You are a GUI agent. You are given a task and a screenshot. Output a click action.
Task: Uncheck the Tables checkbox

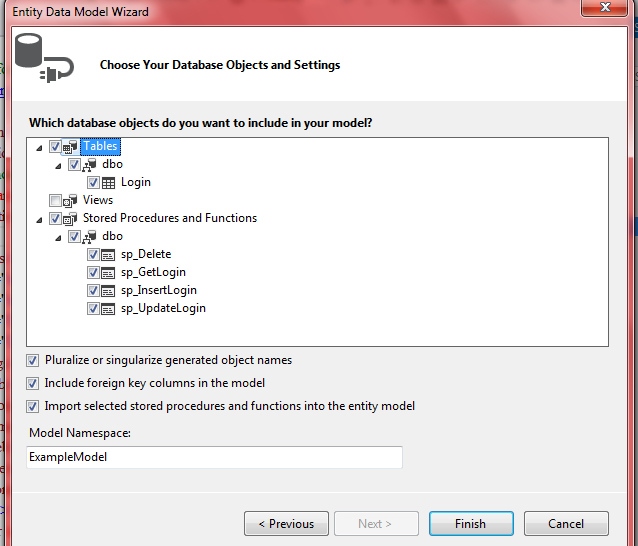(55, 146)
